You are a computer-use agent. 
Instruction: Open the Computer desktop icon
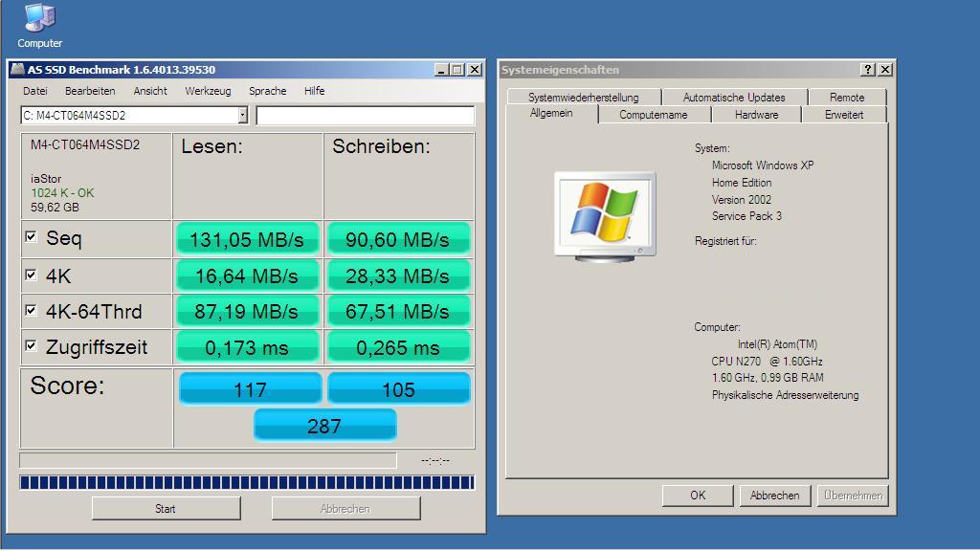(x=39, y=26)
